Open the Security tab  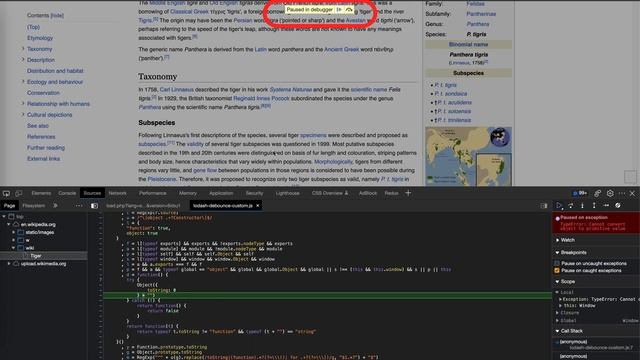[254, 193]
